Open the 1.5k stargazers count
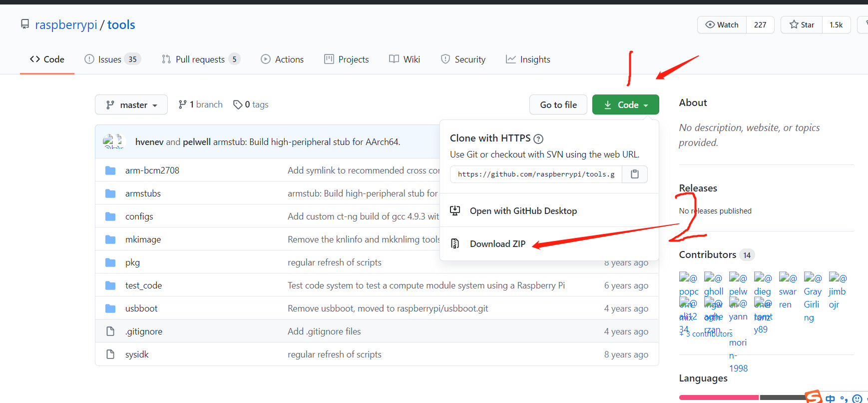Viewport: 868px width, 403px height. point(836,24)
